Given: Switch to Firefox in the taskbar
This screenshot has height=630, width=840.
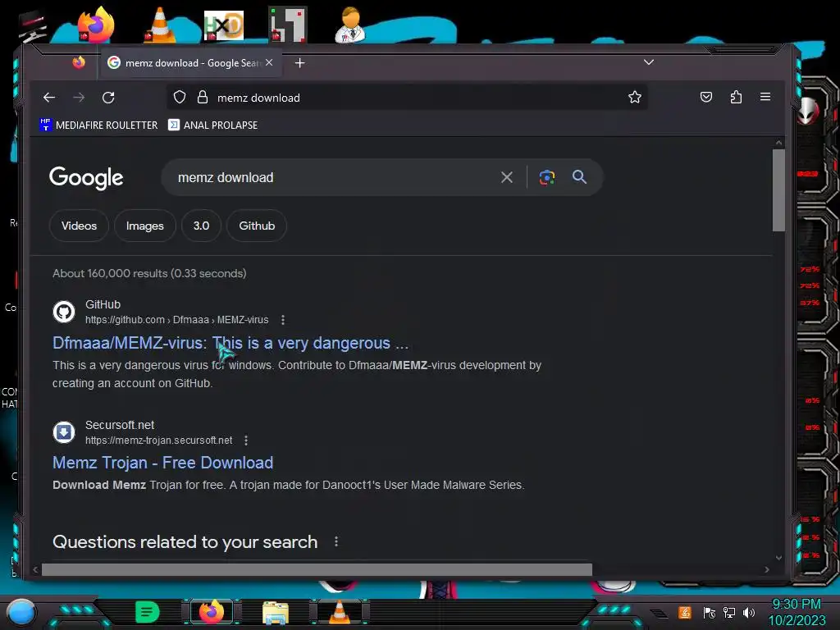Looking at the screenshot, I should tap(212, 612).
